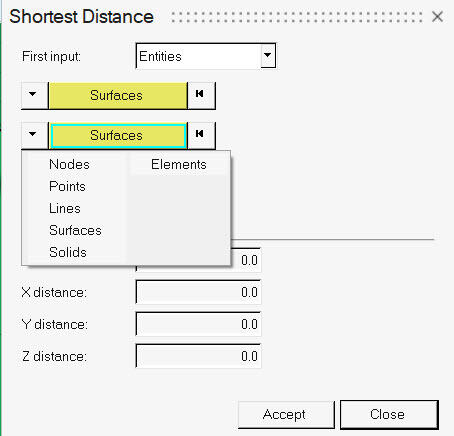This screenshot has height=436, width=454.
Task: Click the Accept button
Action: click(x=286, y=414)
